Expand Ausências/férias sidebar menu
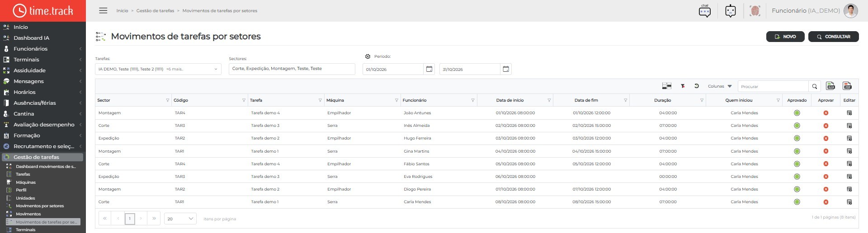Screen dimensions: 868x233 point(42,103)
